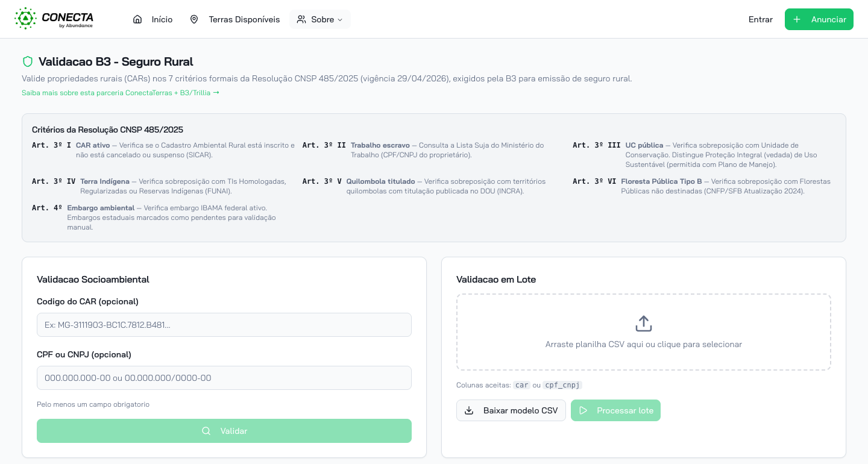Click the Art. 3º II label

pos(324,145)
